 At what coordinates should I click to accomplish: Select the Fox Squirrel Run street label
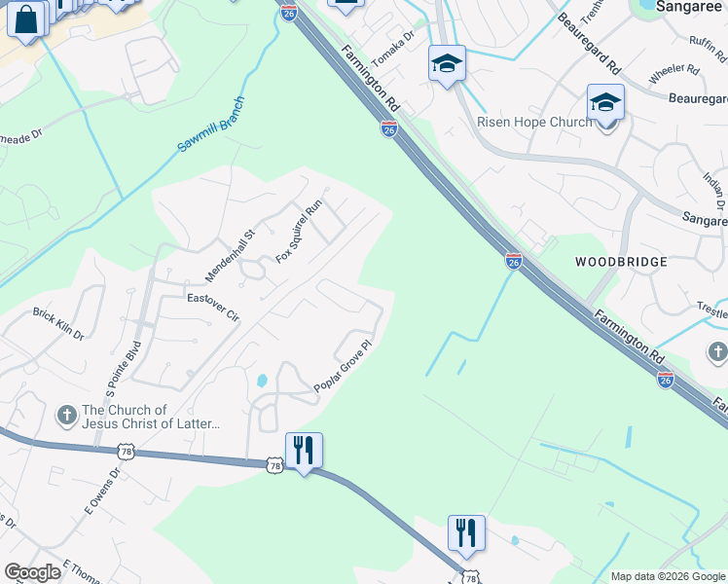click(x=299, y=232)
